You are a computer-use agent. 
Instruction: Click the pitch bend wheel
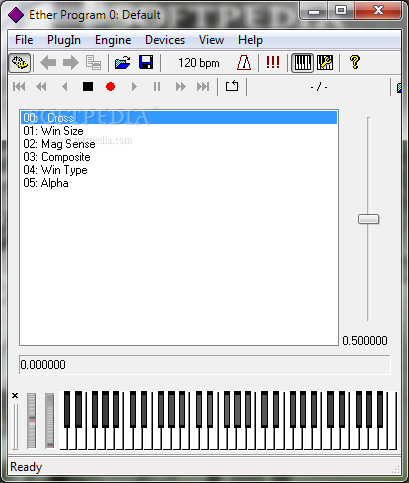pos(32,421)
